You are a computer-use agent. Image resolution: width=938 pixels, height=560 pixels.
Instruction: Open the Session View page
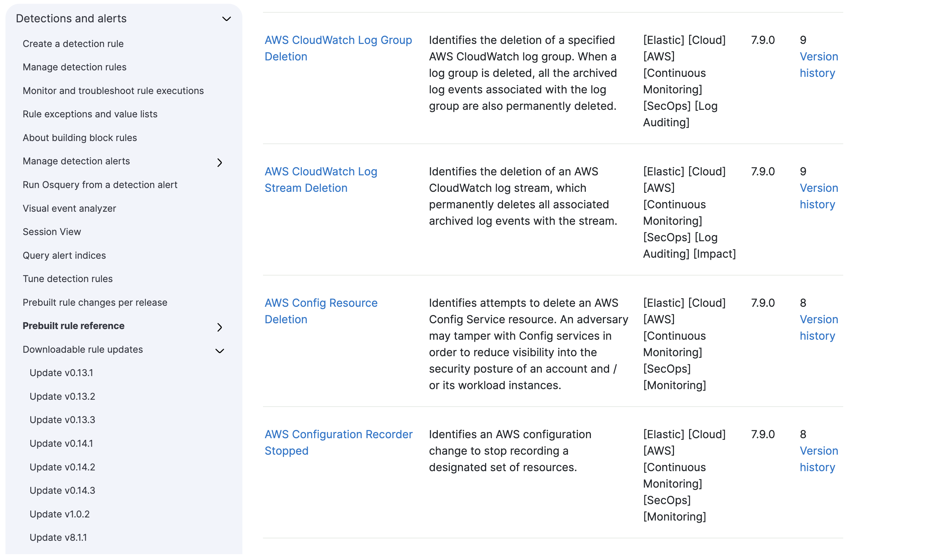(x=52, y=232)
